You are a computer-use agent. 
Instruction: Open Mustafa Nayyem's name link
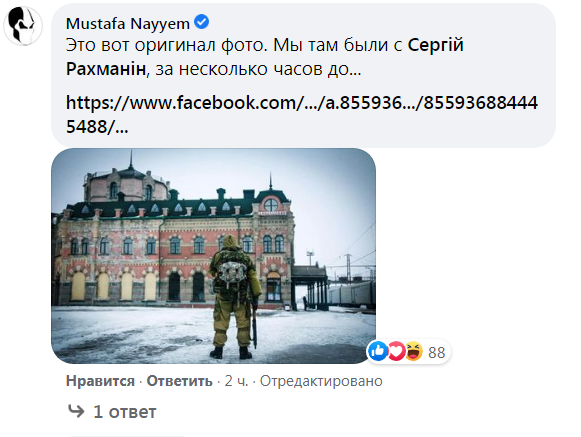pyautogui.click(x=128, y=24)
